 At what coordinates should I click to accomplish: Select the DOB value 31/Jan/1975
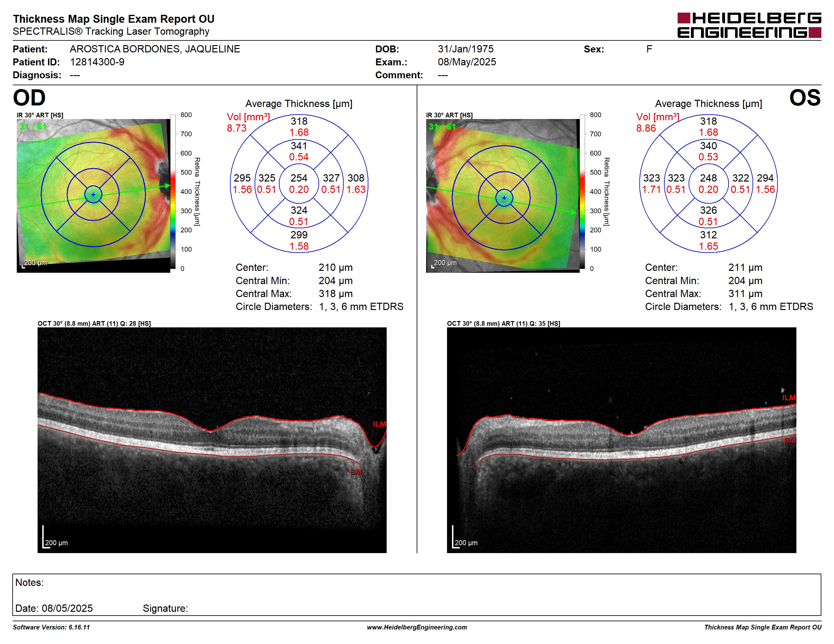click(x=466, y=49)
